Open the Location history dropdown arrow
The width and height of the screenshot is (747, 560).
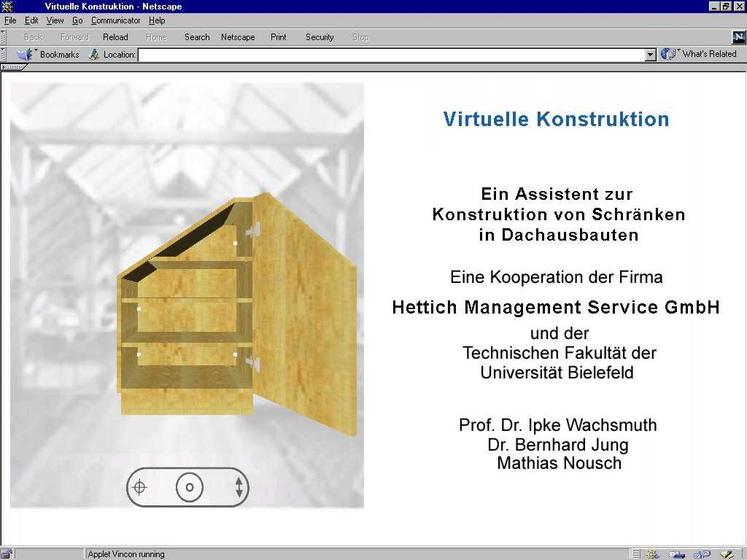[x=651, y=55]
